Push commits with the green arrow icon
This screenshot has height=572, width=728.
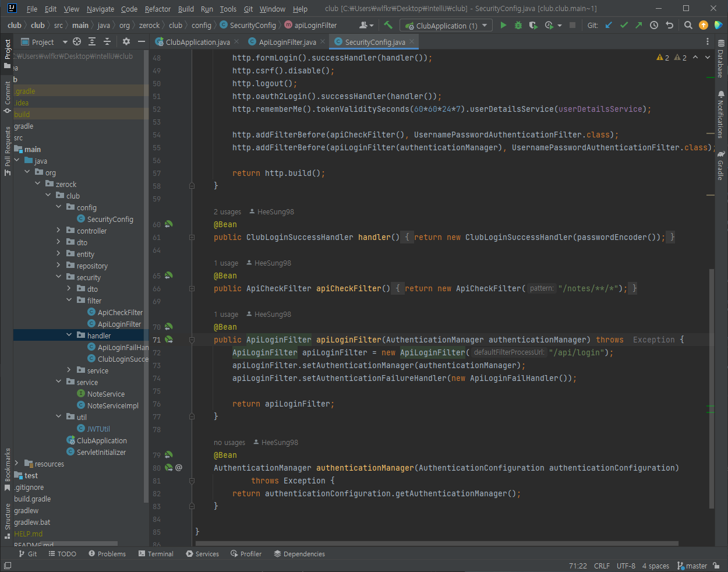pos(639,25)
